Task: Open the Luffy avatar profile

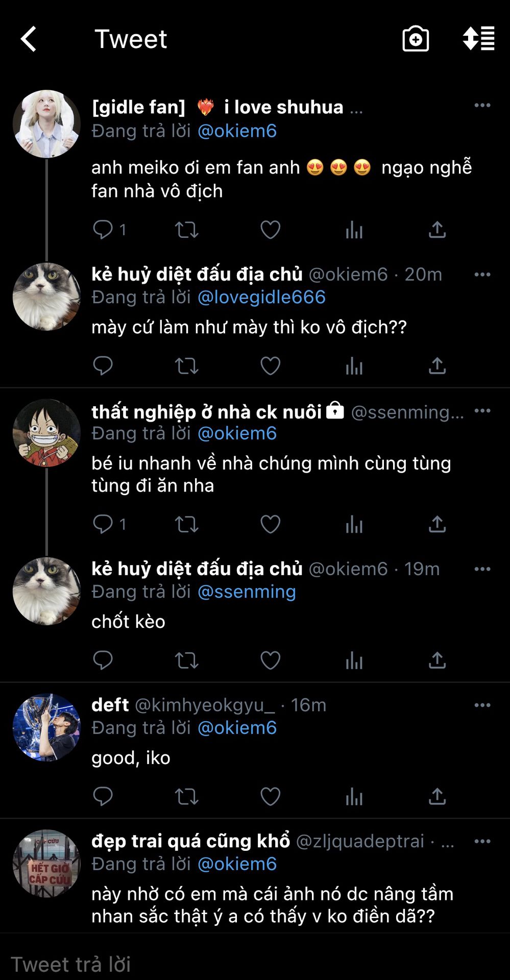Action: [x=46, y=433]
